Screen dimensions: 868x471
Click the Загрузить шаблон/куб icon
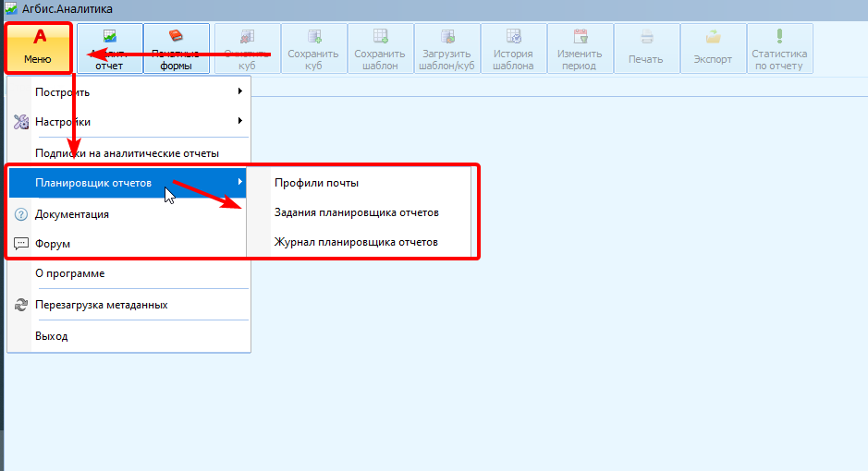446,37
